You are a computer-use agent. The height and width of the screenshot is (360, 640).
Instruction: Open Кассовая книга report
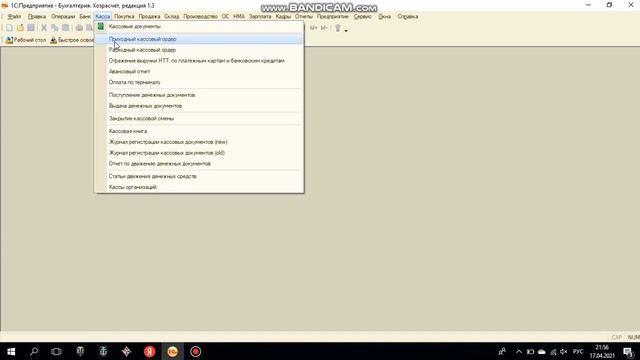click(199, 131)
